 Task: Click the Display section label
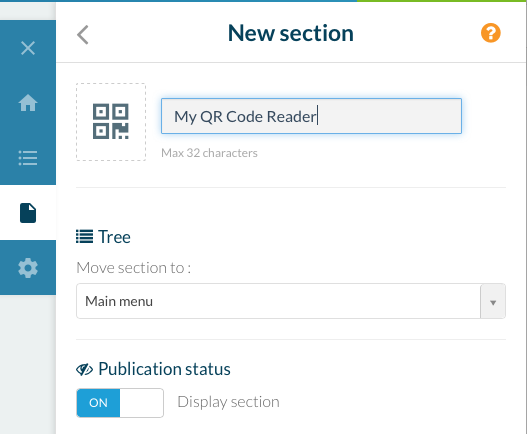pos(228,402)
